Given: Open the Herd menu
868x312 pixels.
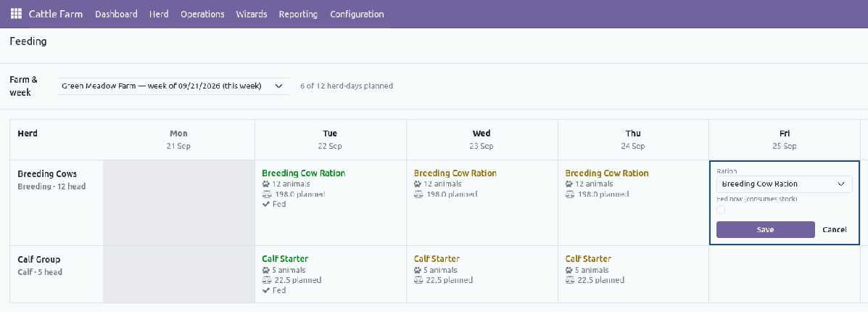Looking at the screenshot, I should [159, 14].
